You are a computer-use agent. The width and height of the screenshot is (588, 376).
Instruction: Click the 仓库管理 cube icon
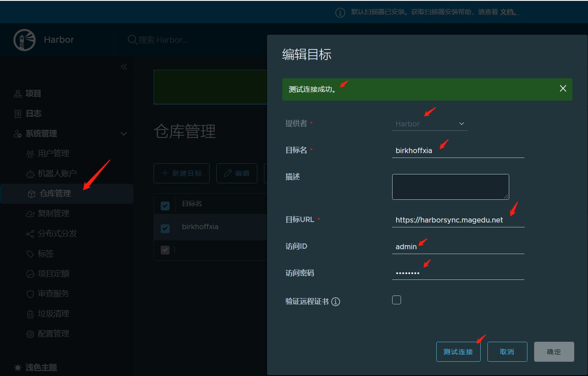(x=32, y=194)
